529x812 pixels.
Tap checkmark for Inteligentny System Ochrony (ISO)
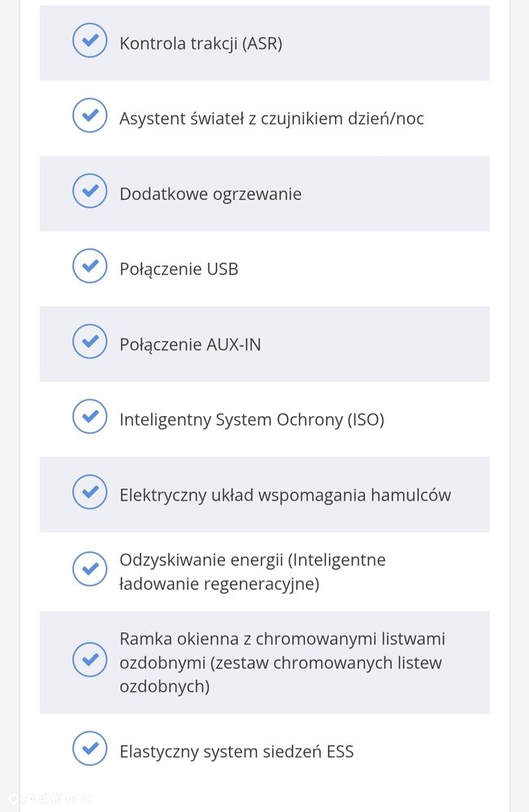(x=89, y=417)
